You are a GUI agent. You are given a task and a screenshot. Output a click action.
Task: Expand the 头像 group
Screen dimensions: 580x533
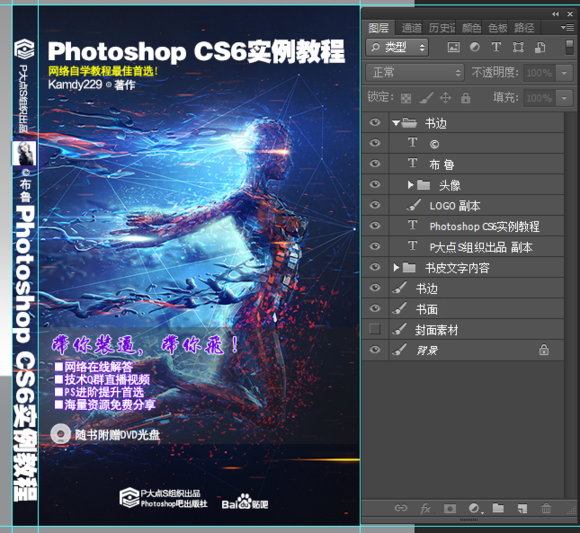coord(410,185)
